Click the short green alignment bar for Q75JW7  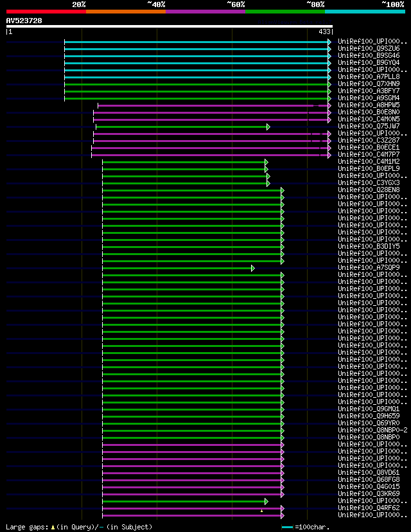(x=182, y=127)
